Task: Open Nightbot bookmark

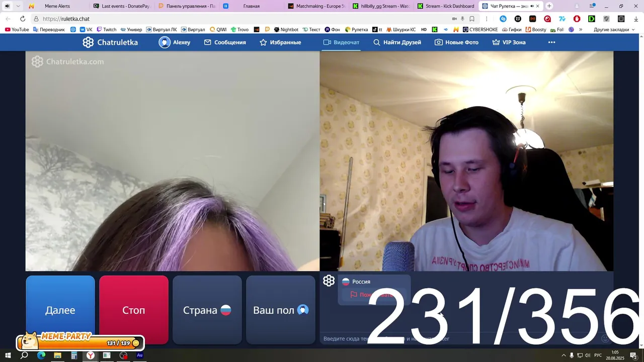Action: [x=286, y=30]
